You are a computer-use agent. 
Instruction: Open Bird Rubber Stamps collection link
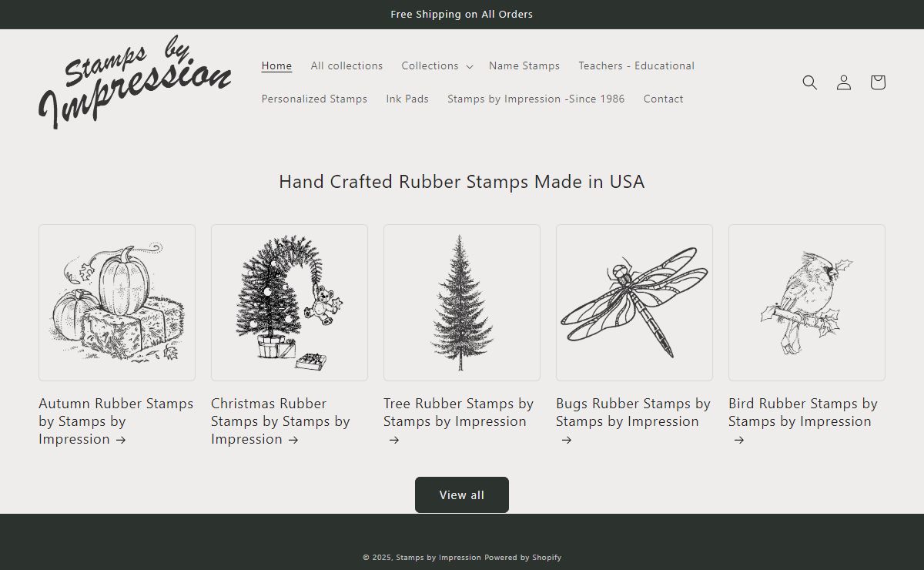pyautogui.click(x=803, y=421)
